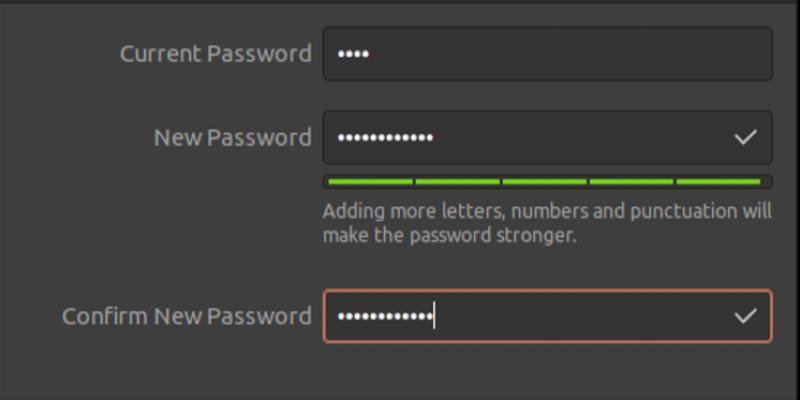Viewport: 800px width, 400px height.
Task: Click the text cursor in Confirm New Password
Action: click(434, 316)
